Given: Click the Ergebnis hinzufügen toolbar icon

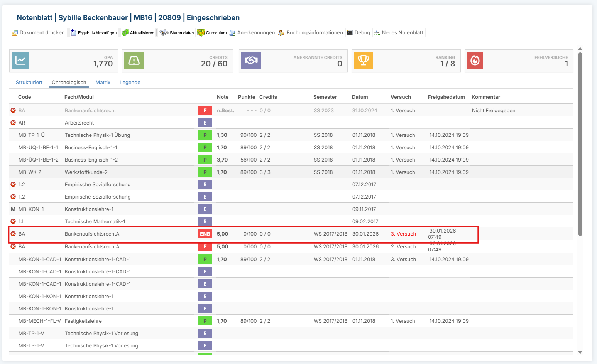Looking at the screenshot, I should point(73,33).
